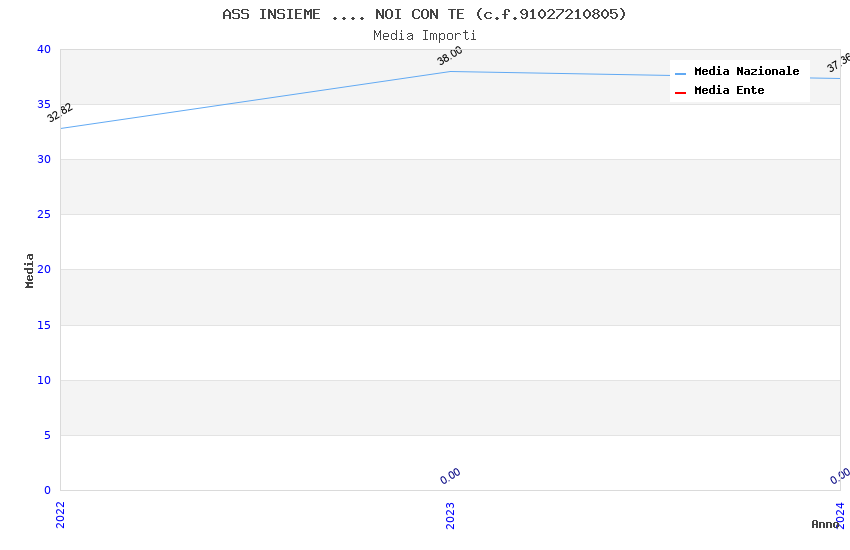850x550 pixels.
Task: Select the Media Nazionale legend label
Action: pyautogui.click(x=746, y=72)
